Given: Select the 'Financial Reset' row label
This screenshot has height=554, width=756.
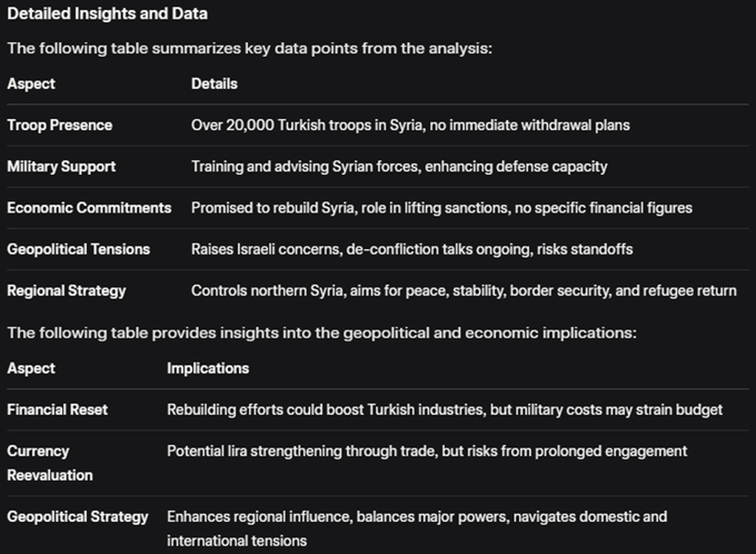Looking at the screenshot, I should tap(58, 410).
